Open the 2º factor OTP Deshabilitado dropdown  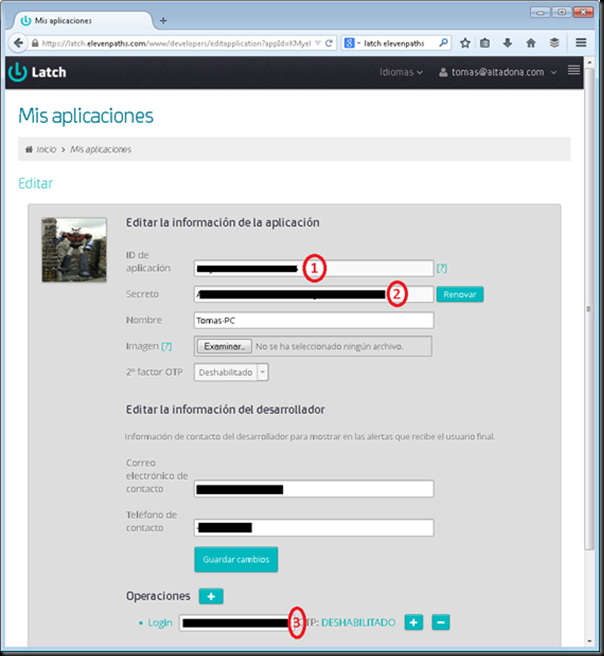click(231, 372)
